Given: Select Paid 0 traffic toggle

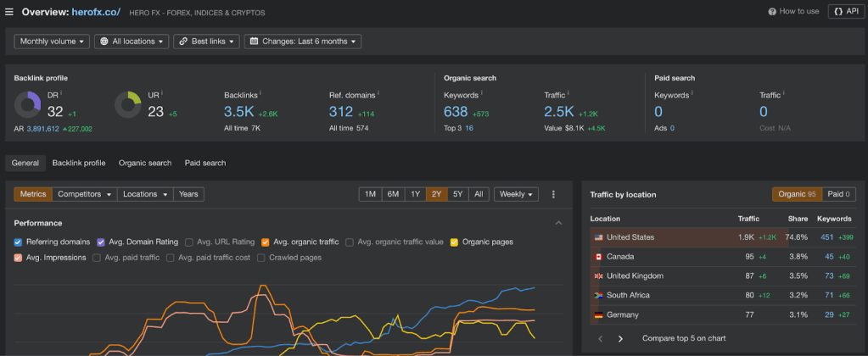Looking at the screenshot, I should click(839, 194).
